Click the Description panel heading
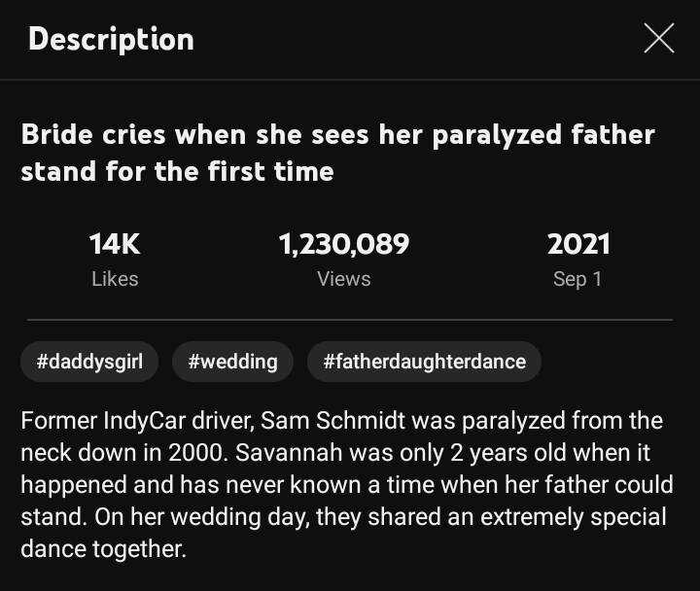This screenshot has width=700, height=591. click(x=111, y=39)
